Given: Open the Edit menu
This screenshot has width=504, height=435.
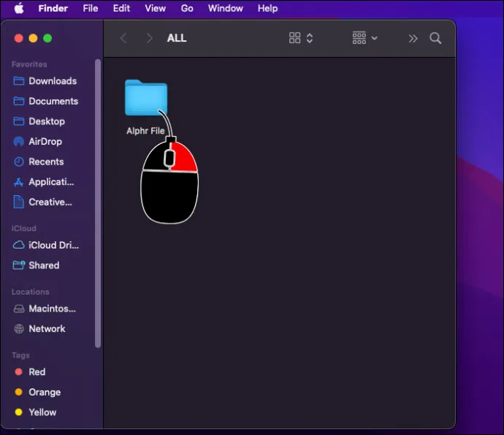Looking at the screenshot, I should tap(121, 8).
